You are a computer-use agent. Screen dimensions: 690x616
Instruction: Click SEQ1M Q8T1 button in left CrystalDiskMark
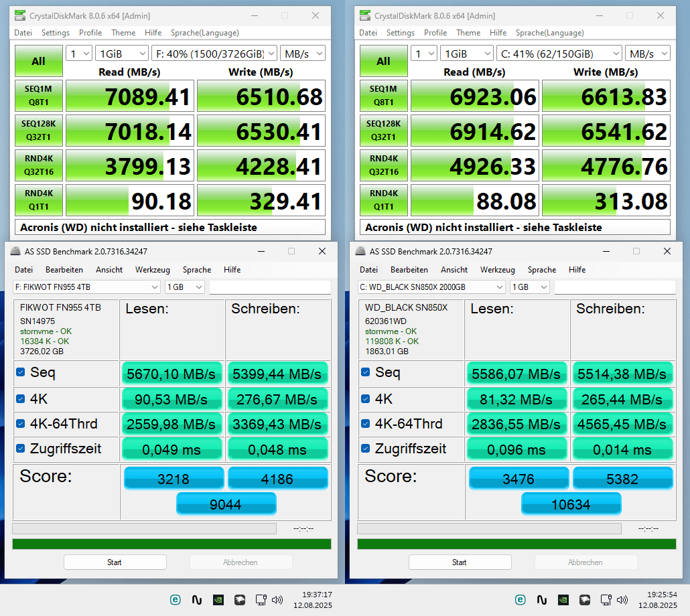coord(38,95)
